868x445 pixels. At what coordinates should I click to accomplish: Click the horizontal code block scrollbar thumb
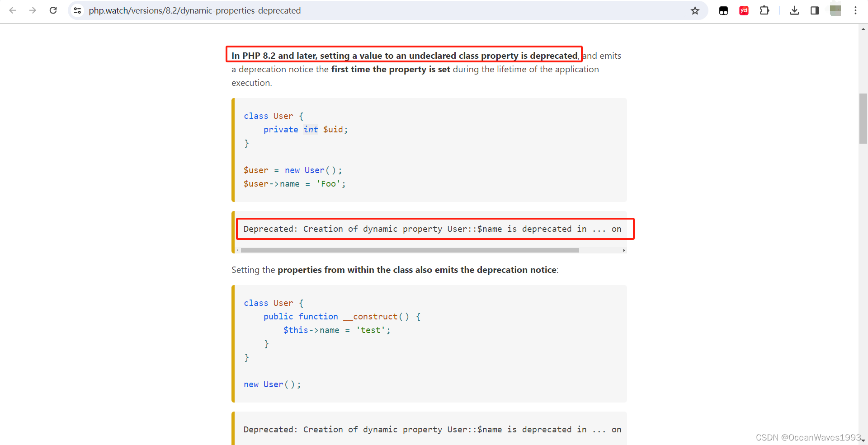[x=410, y=250]
